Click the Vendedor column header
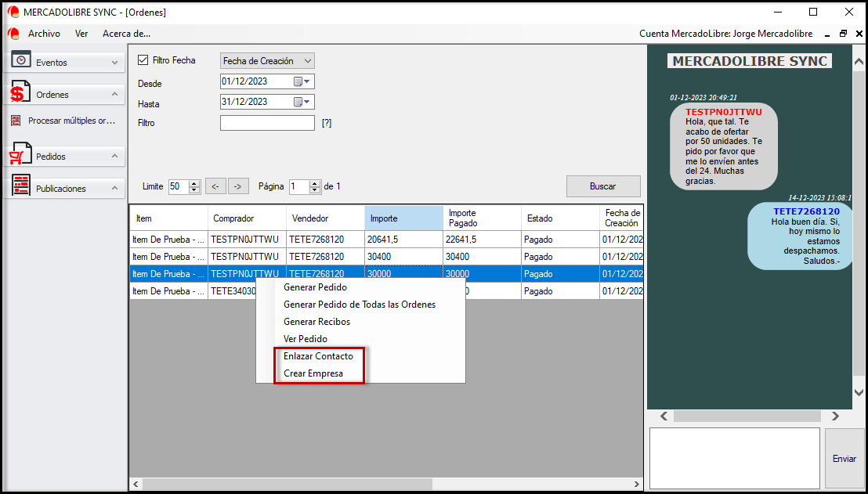The image size is (868, 494). click(x=326, y=218)
